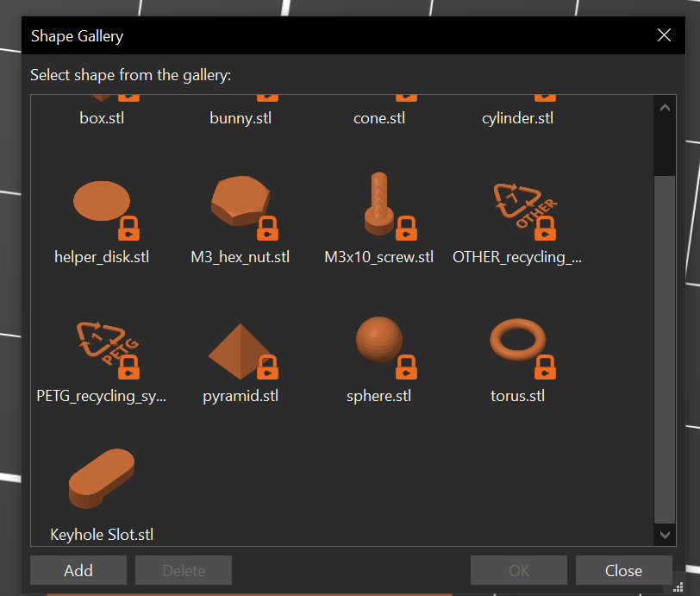
Task: Click the cylinder.stl label
Action: coord(517,118)
